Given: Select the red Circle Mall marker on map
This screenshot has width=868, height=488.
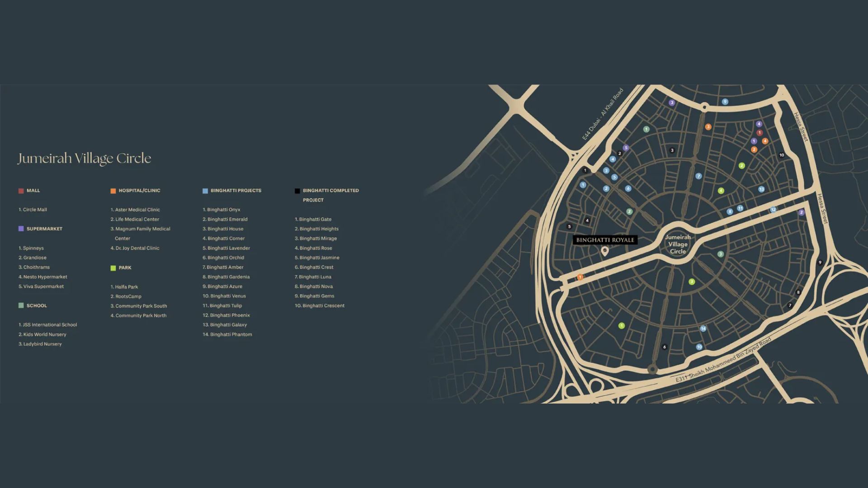Looking at the screenshot, I should [x=759, y=133].
